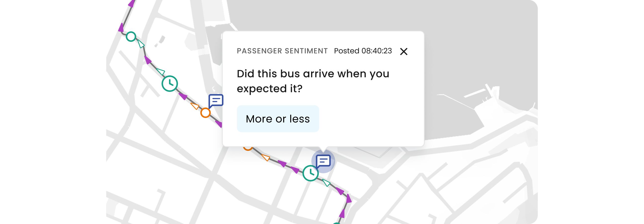Click the purple arrow at the route's right corner
Image resolution: width=644 pixels, height=224 pixels.
(349, 198)
